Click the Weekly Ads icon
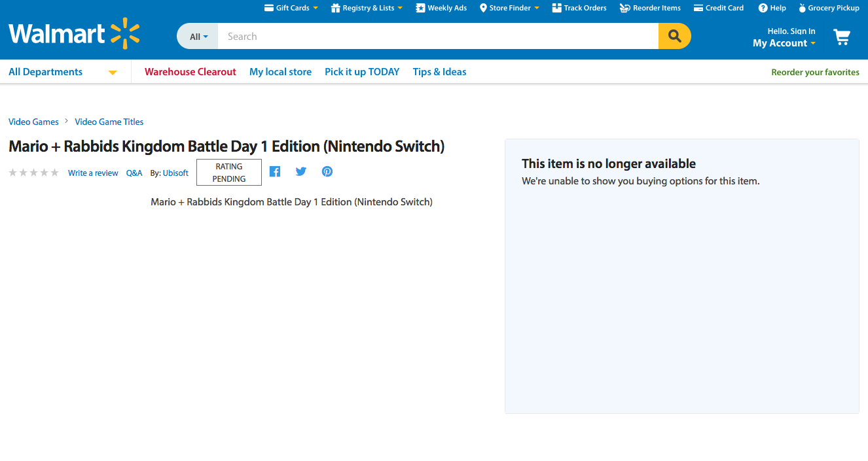This screenshot has width=868, height=461. tap(420, 8)
